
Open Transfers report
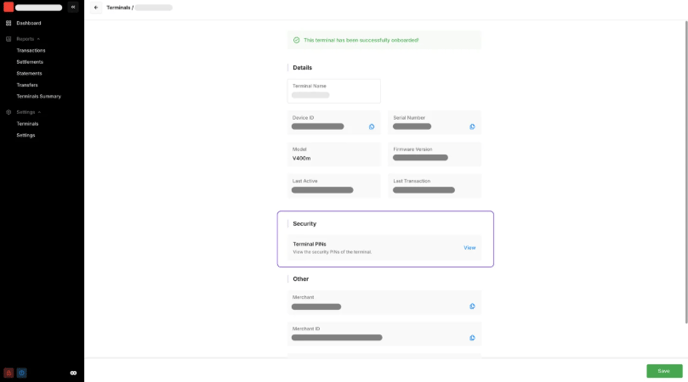click(27, 85)
